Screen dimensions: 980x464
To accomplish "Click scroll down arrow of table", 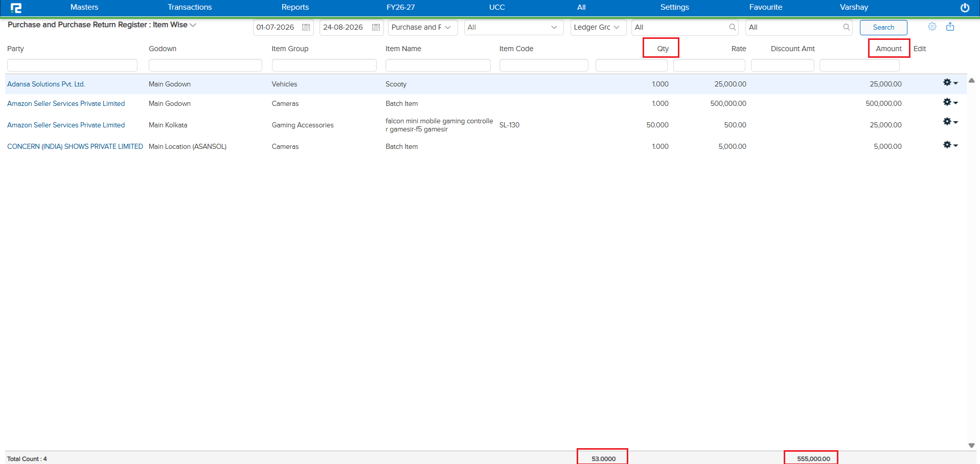I will click(x=971, y=446).
